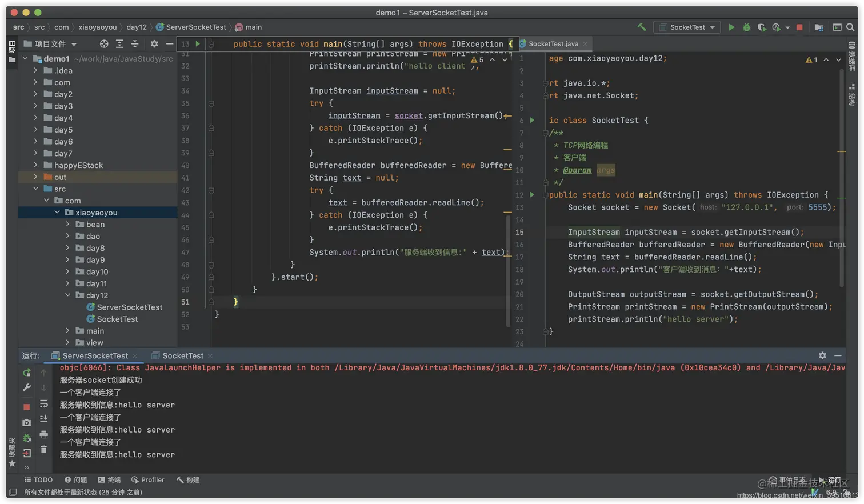Clear console output with trash icon
This screenshot has height=504, width=864.
pos(43,450)
